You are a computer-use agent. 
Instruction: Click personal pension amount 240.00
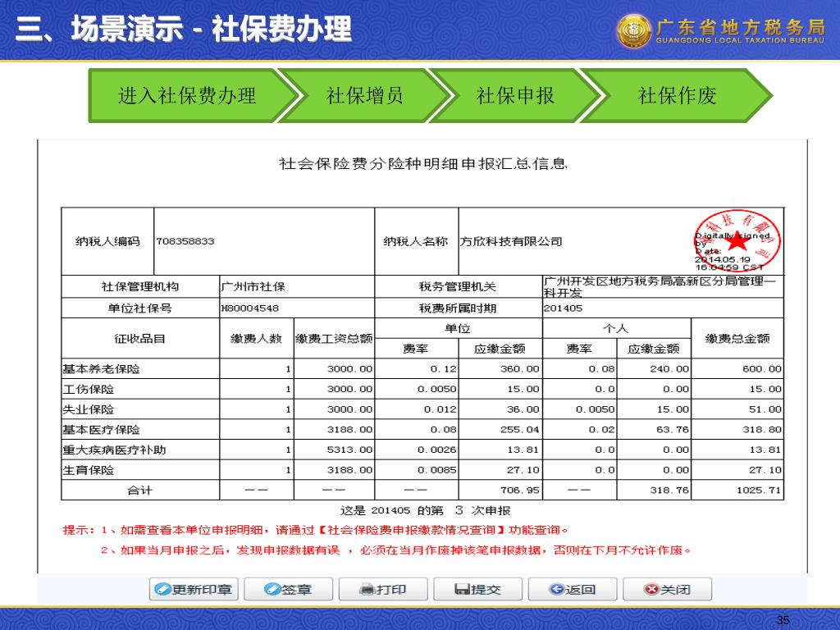coord(669,369)
